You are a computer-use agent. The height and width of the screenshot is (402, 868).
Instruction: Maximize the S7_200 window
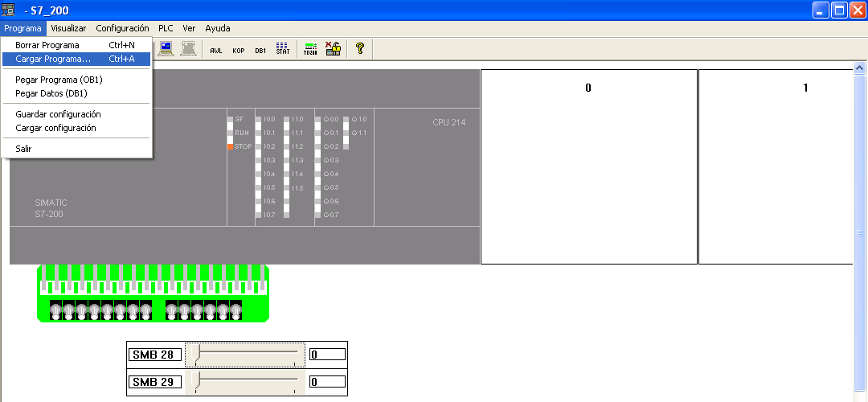839,10
